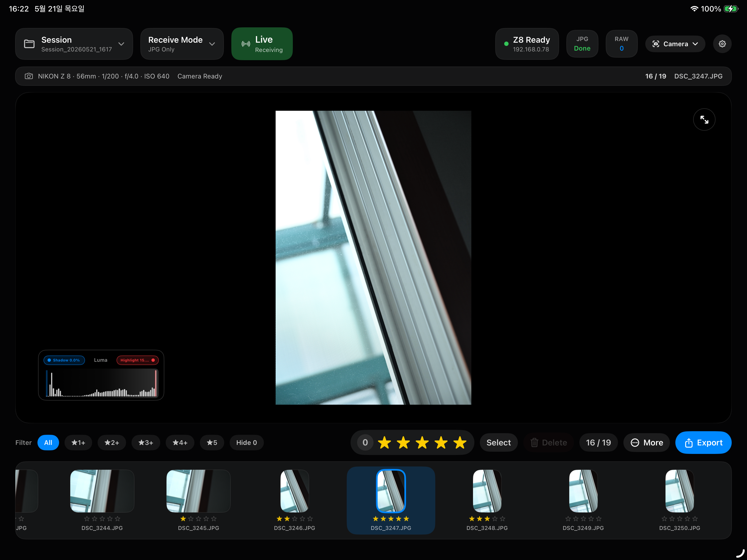The width and height of the screenshot is (747, 560).
Task: Click the star rating under DSC_3248.JPG
Action: 487,519
